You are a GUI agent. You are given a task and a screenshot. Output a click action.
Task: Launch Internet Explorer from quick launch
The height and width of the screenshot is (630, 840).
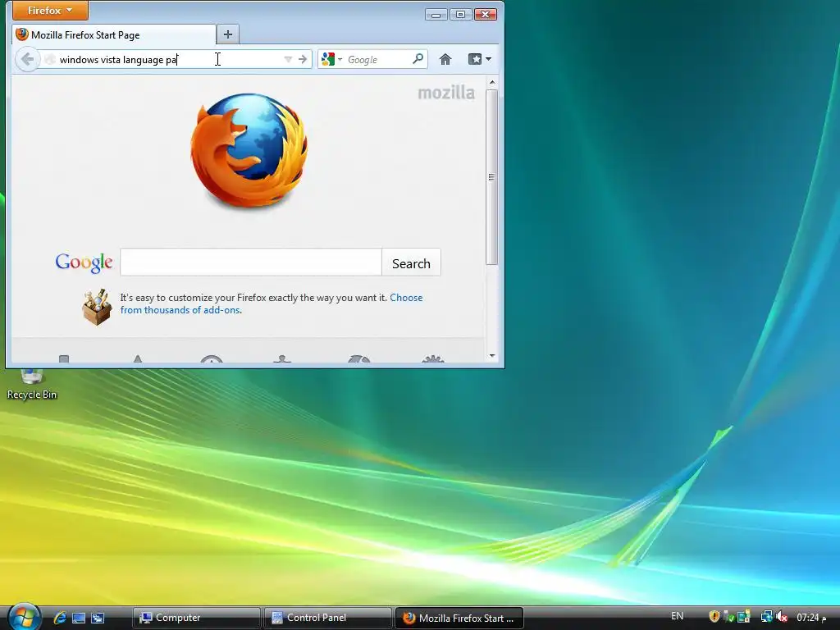pos(60,618)
